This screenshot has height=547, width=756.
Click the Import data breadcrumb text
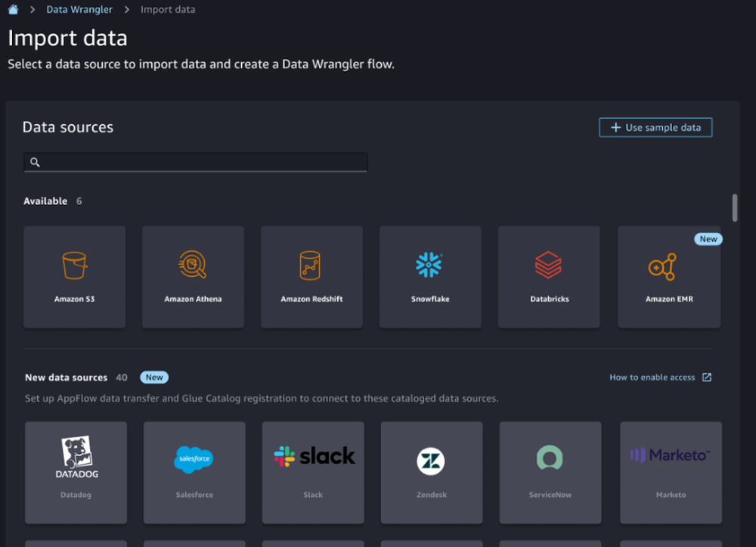tap(168, 9)
